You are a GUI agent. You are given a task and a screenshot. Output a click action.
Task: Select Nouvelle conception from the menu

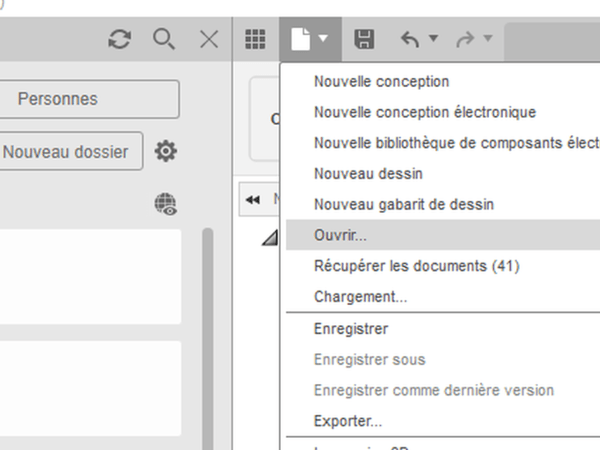tap(381, 82)
